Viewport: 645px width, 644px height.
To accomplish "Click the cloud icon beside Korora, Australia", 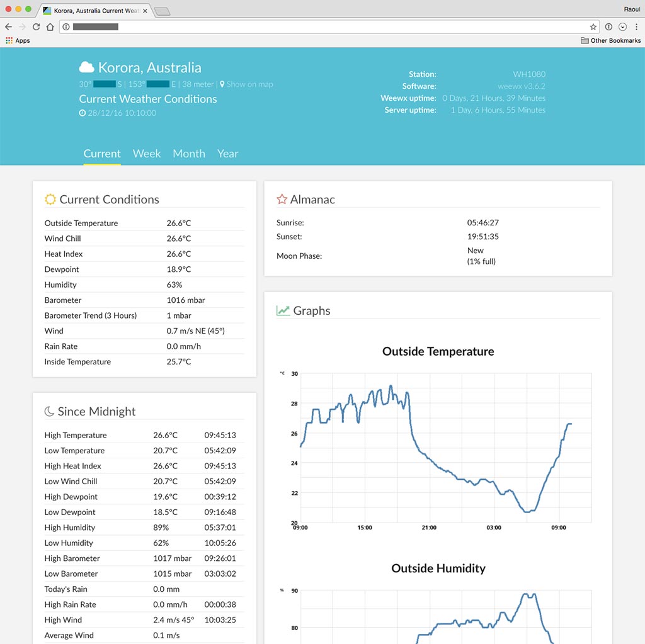I will (87, 67).
